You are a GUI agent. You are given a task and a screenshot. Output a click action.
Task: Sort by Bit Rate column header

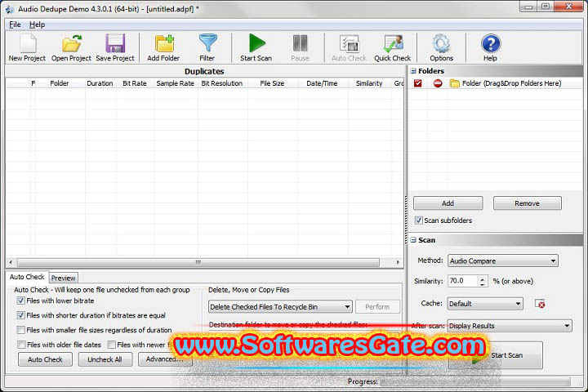[135, 83]
